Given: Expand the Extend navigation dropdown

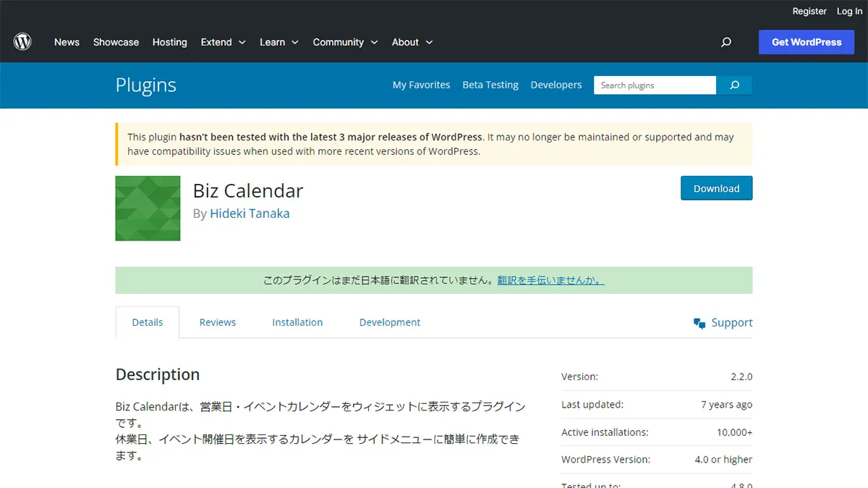Looking at the screenshot, I should 223,42.
